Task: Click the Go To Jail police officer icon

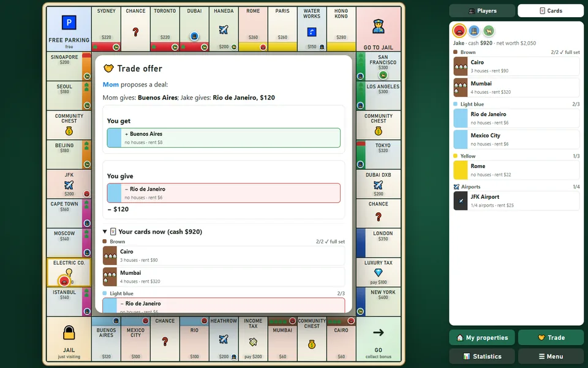Action: tap(379, 26)
